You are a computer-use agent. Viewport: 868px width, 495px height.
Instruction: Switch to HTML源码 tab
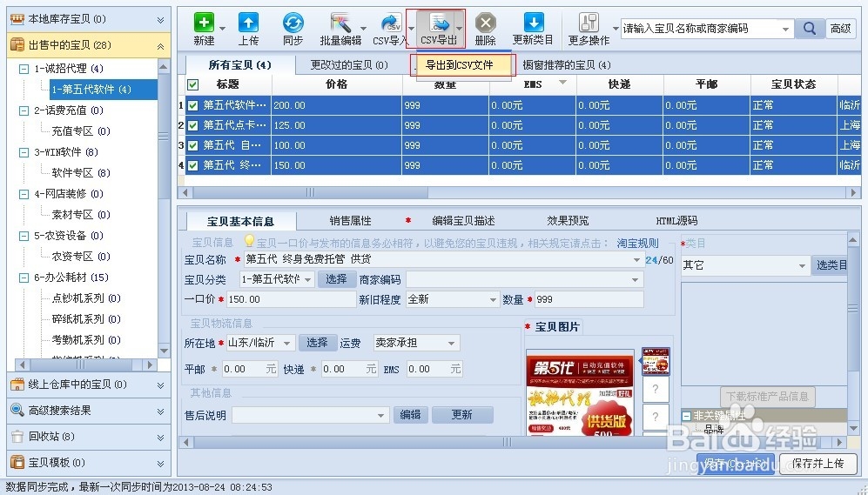click(x=676, y=221)
